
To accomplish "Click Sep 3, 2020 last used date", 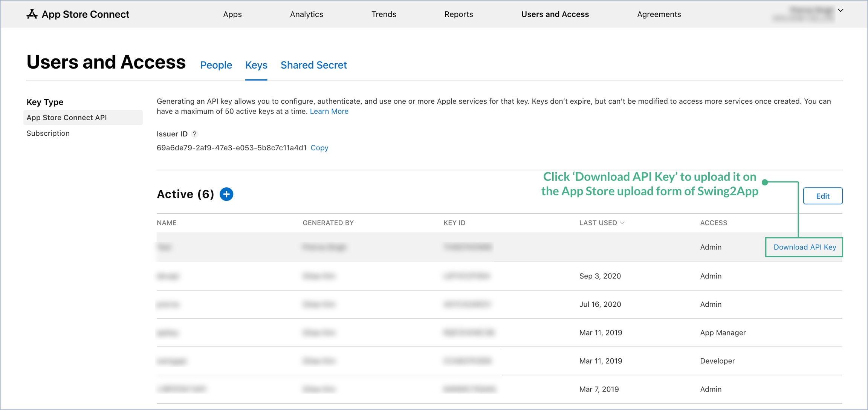I will click(x=600, y=276).
